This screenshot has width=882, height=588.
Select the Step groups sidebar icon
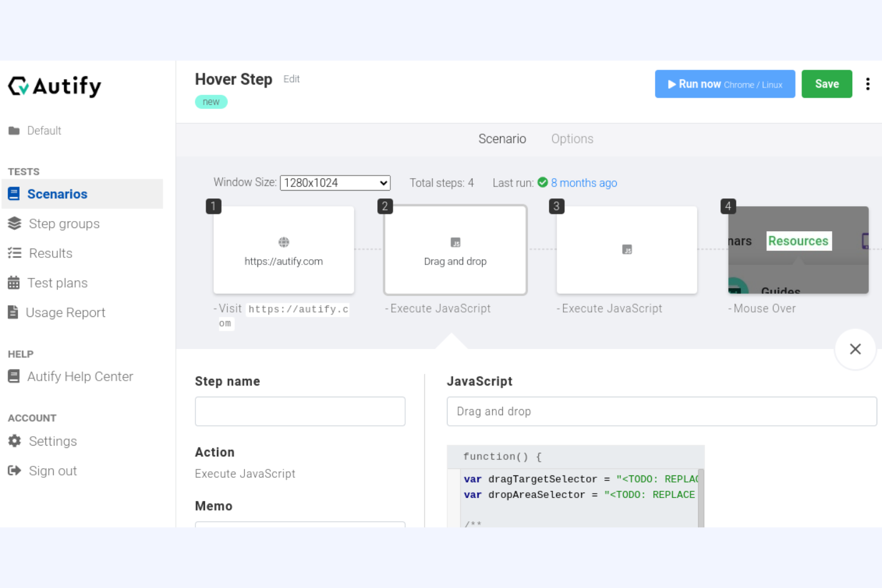[14, 223]
